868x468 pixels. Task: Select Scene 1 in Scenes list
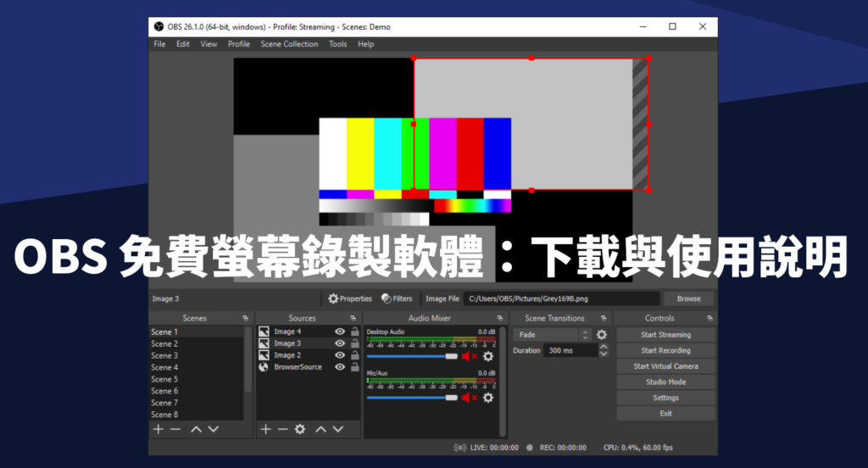click(196, 331)
